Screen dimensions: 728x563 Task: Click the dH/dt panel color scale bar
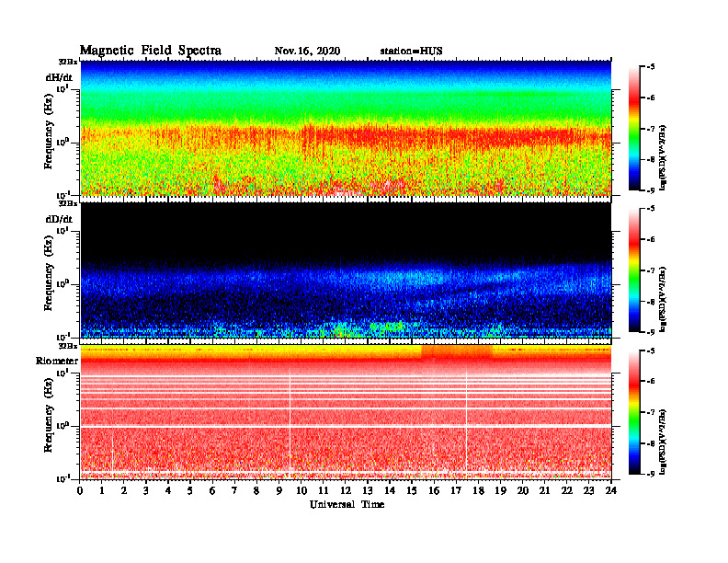tap(634, 129)
